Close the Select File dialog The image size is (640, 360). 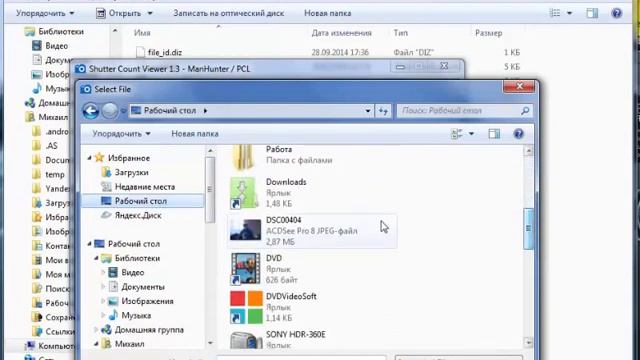tap(519, 87)
